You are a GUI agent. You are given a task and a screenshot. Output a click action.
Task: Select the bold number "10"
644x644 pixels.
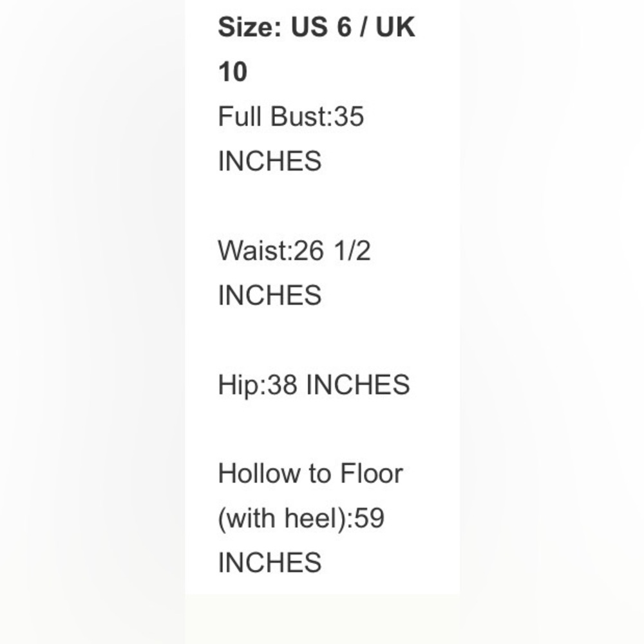tap(232, 72)
